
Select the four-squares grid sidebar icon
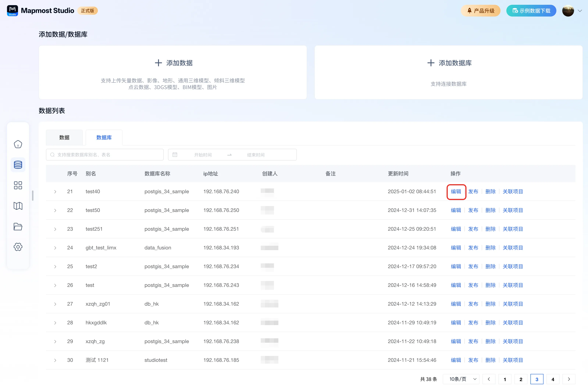click(x=18, y=185)
